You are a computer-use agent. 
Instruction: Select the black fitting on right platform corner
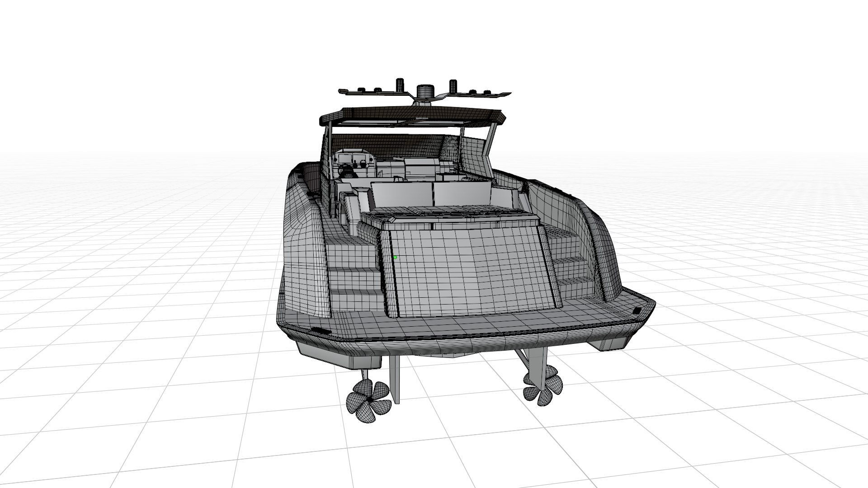(x=637, y=310)
